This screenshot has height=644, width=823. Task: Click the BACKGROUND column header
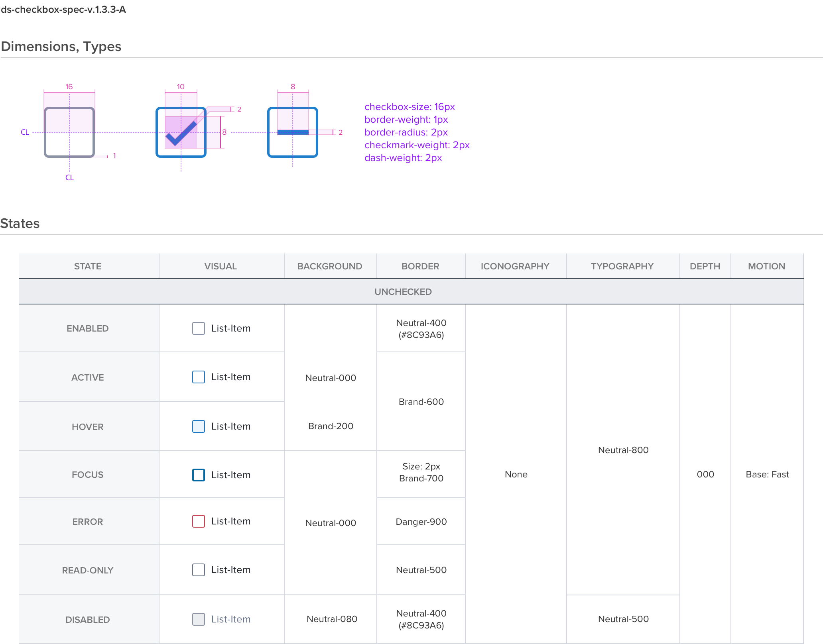coord(330,266)
